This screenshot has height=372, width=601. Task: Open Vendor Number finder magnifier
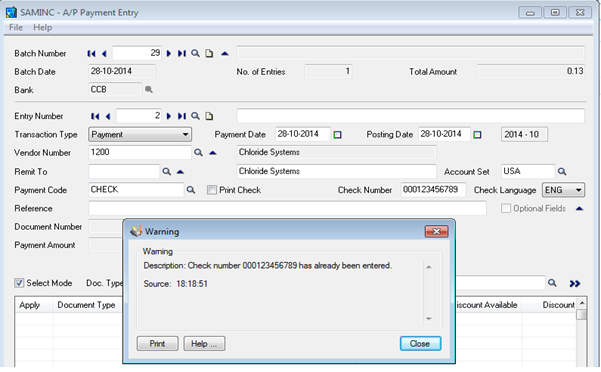click(198, 153)
